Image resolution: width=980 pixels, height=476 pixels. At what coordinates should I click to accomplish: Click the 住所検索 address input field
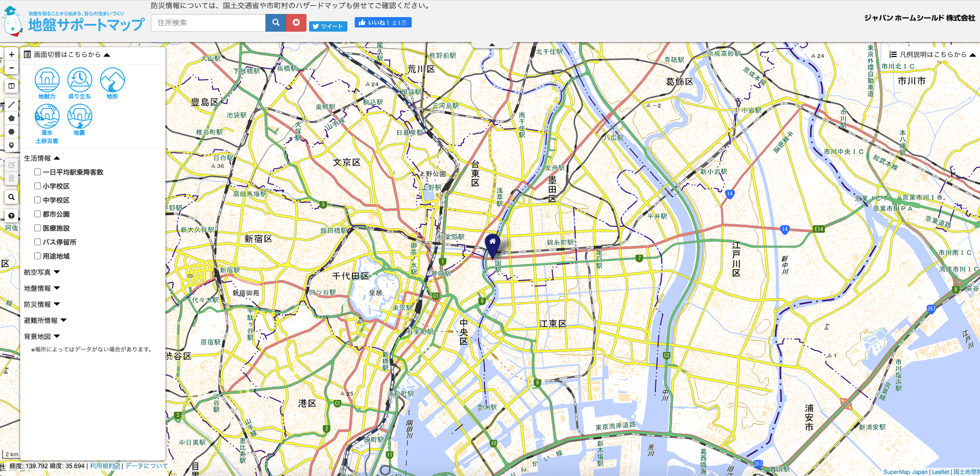tap(208, 23)
